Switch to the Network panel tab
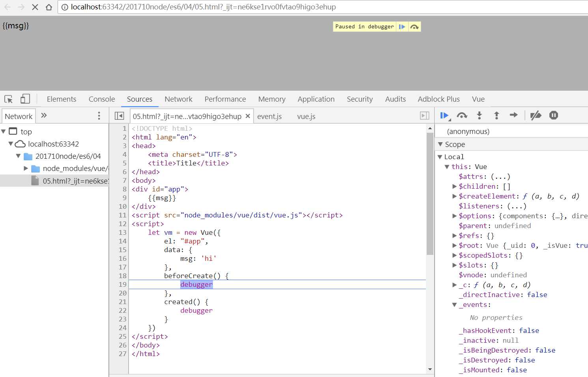This screenshot has height=377, width=588. [179, 99]
